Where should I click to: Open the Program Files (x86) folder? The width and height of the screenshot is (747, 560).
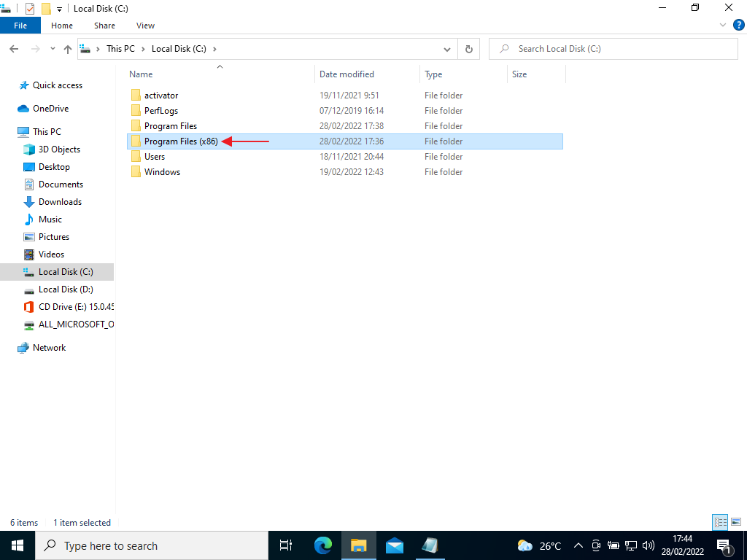[x=182, y=141]
